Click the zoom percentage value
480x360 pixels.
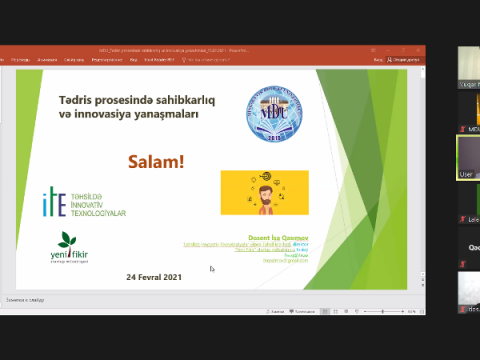tap(412, 311)
